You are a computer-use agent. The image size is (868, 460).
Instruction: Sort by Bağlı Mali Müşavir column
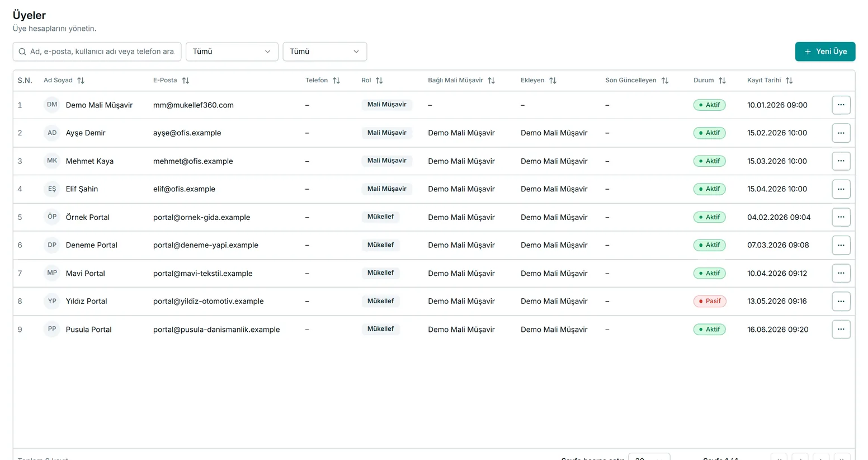tap(491, 81)
